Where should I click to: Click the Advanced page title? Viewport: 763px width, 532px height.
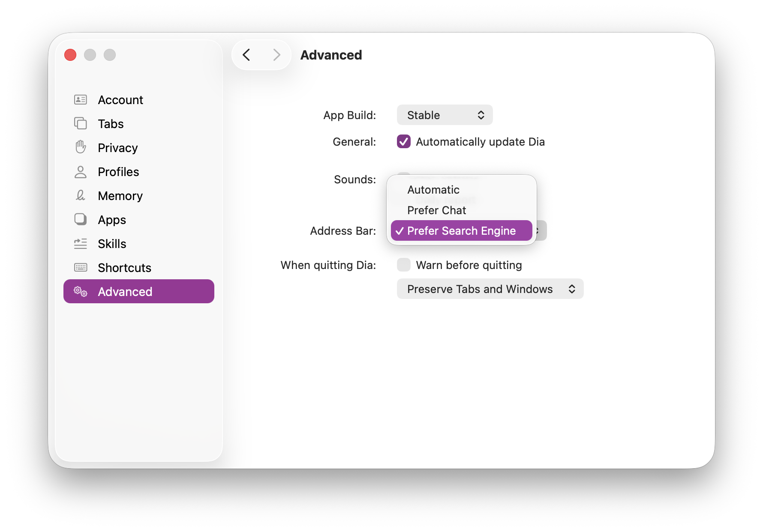pos(331,55)
